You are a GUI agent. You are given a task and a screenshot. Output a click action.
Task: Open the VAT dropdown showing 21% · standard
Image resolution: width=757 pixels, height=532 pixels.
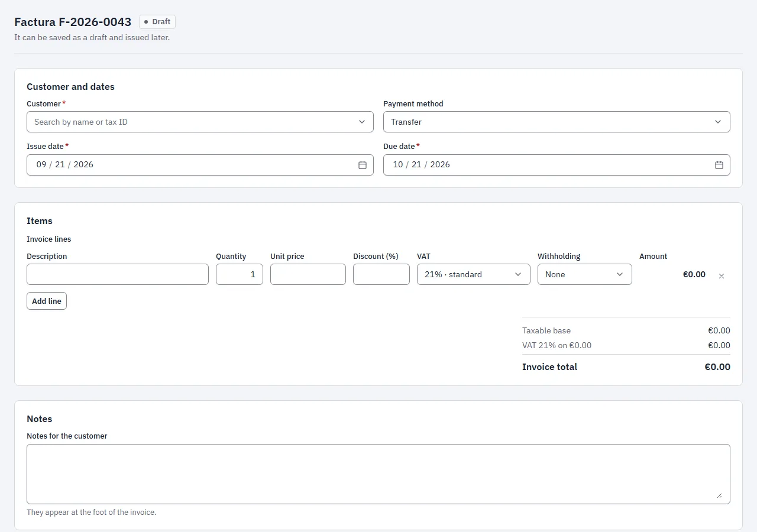pos(474,274)
